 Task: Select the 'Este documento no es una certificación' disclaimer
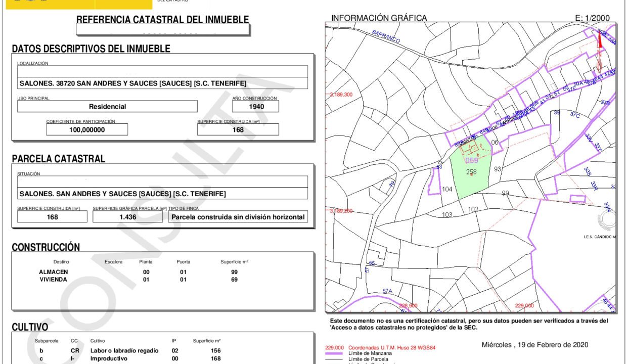pos(469,324)
